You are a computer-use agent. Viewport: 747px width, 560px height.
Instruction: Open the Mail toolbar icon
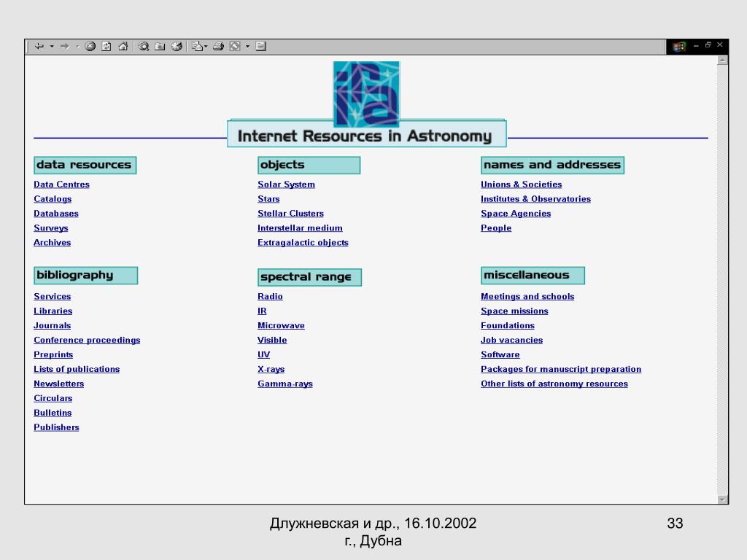click(197, 46)
